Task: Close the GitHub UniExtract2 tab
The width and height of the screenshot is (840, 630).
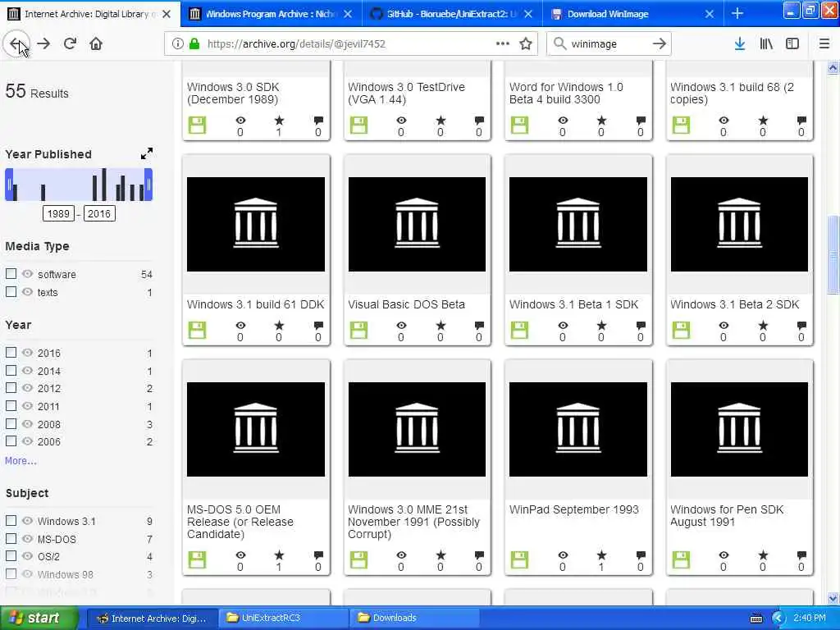Action: (528, 14)
